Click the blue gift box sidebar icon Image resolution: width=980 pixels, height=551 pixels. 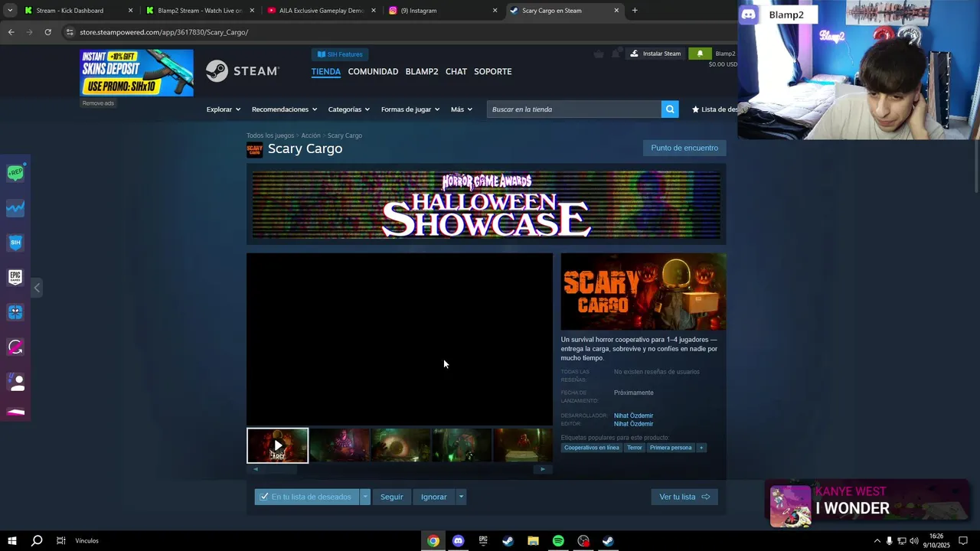click(15, 312)
